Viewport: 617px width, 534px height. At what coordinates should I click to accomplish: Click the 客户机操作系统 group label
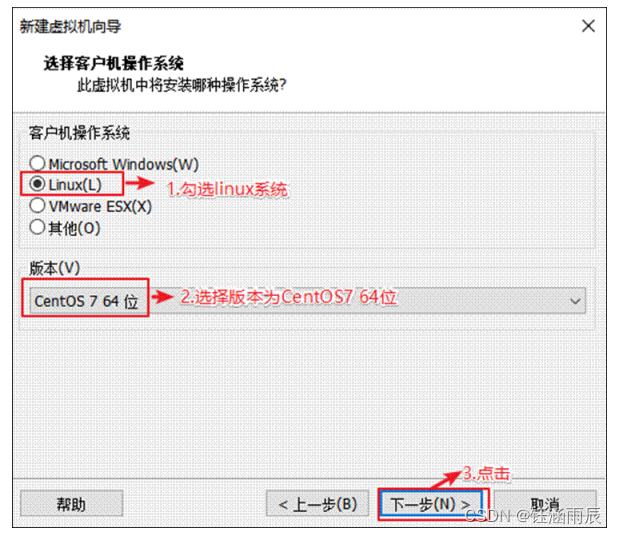pyautogui.click(x=79, y=133)
